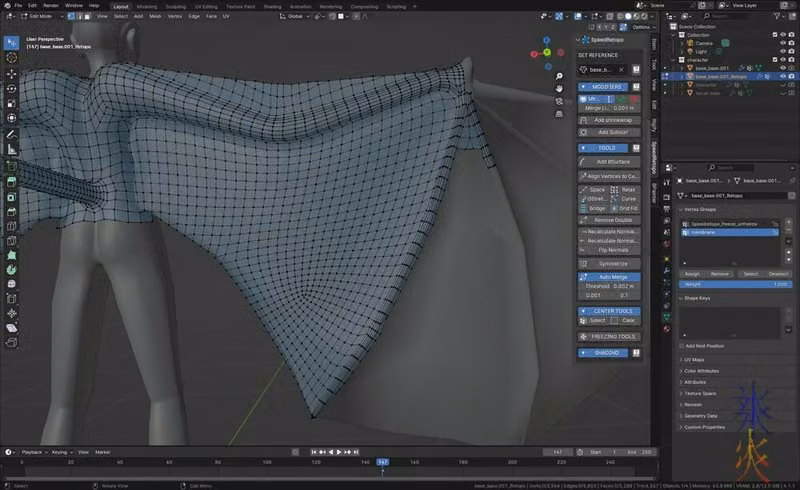Click the timeline Play button
The width and height of the screenshot is (800, 490).
(x=339, y=452)
